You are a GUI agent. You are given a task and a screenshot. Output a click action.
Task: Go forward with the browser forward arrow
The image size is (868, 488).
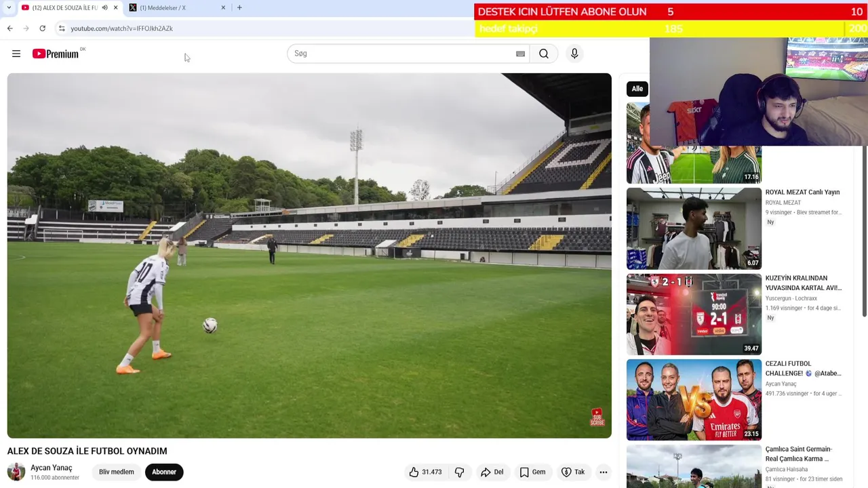26,28
